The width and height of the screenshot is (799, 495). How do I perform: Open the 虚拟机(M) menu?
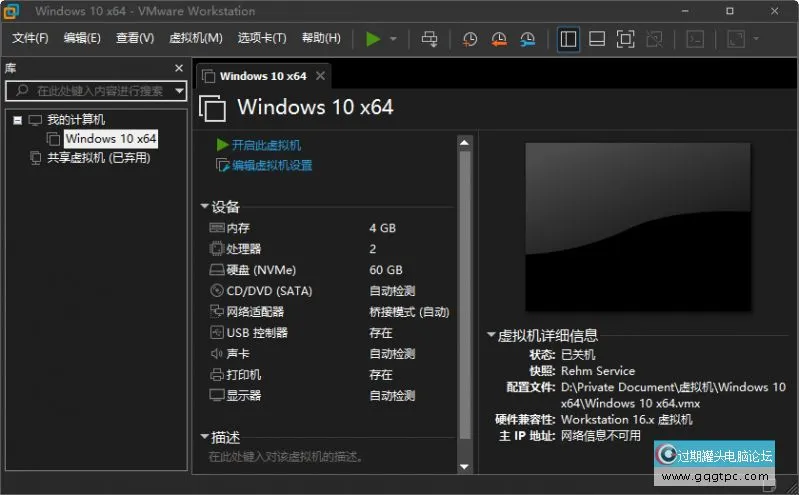coord(196,38)
